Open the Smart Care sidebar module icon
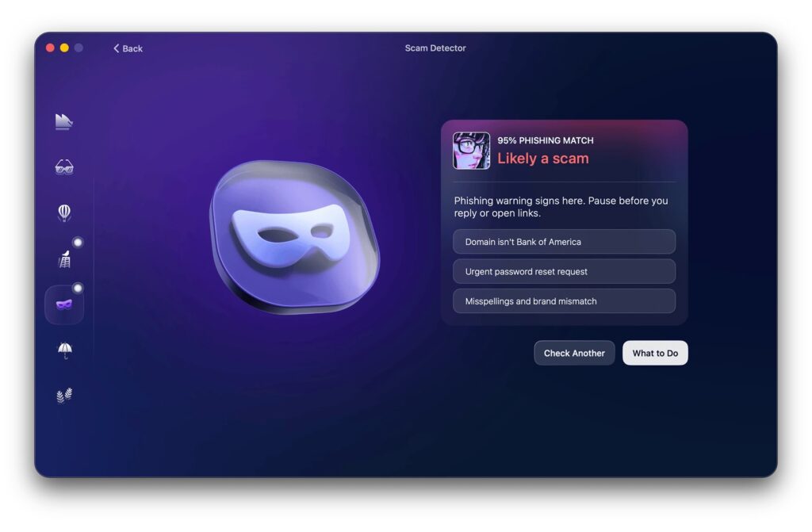This screenshot has height=532, width=812. tap(63, 121)
